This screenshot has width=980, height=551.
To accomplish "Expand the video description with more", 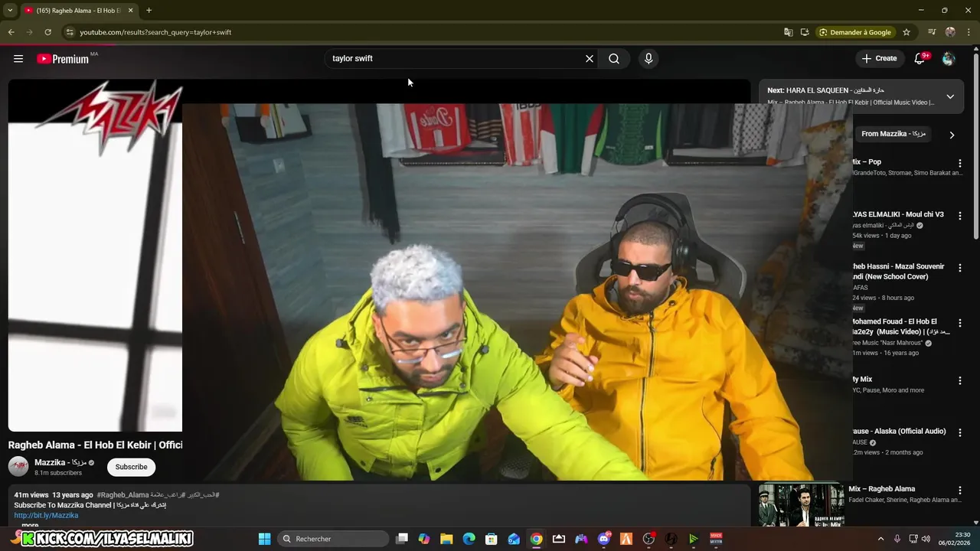I will click(x=30, y=525).
